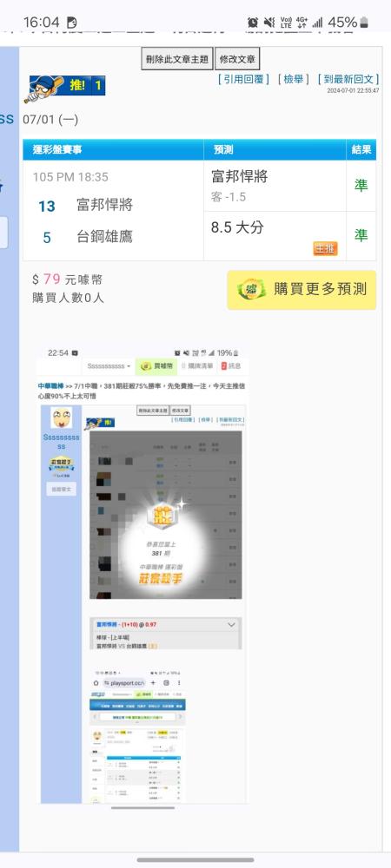
Task: Tap the 台鋼雄鷹 team name row
Action: (104, 238)
